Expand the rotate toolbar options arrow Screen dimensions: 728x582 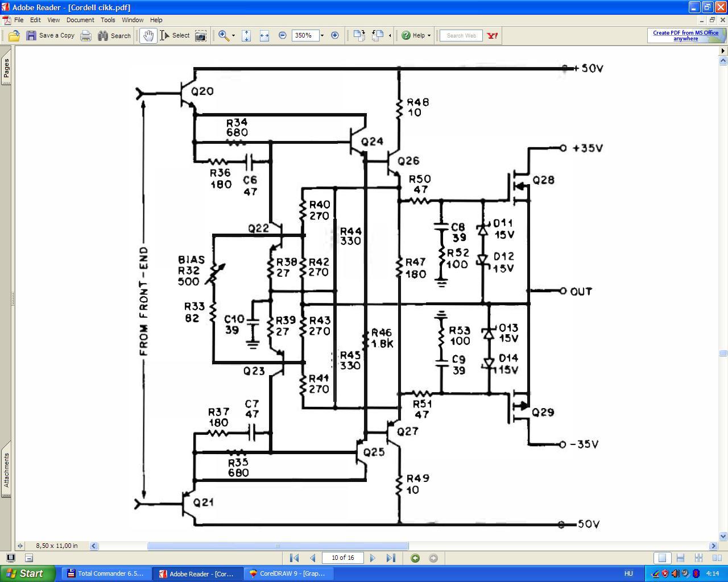click(x=390, y=35)
